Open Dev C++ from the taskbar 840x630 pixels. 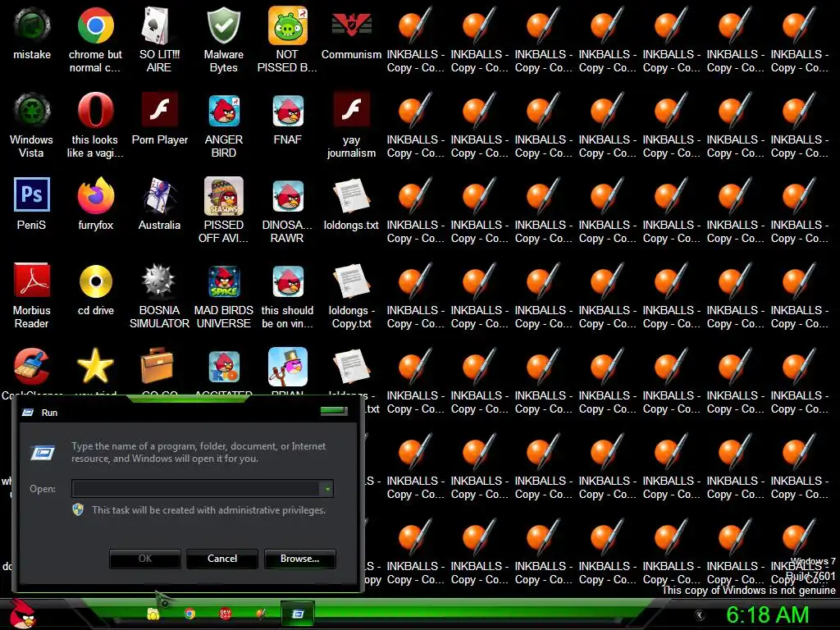pyautogui.click(x=226, y=614)
